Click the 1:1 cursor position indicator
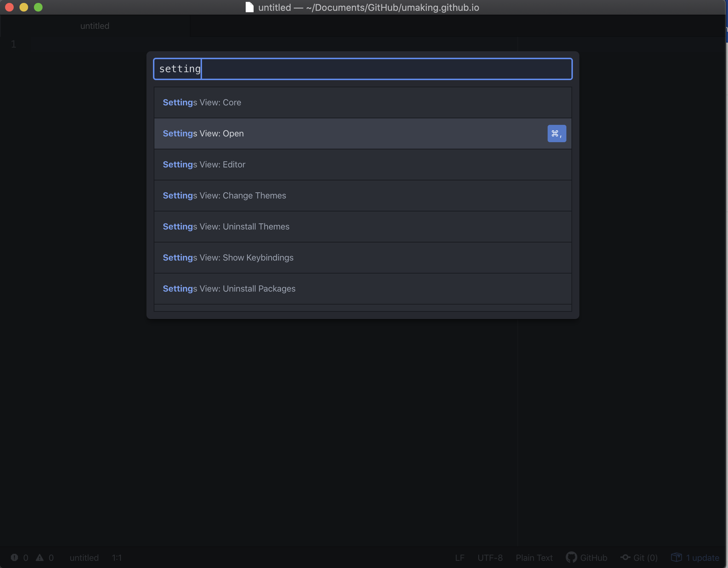This screenshot has height=568, width=728. coord(117,558)
